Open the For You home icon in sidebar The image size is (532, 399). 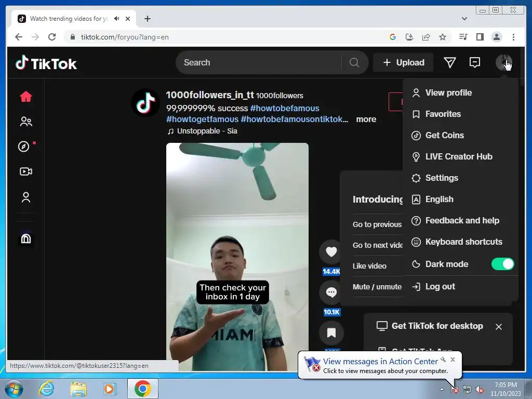click(x=26, y=97)
